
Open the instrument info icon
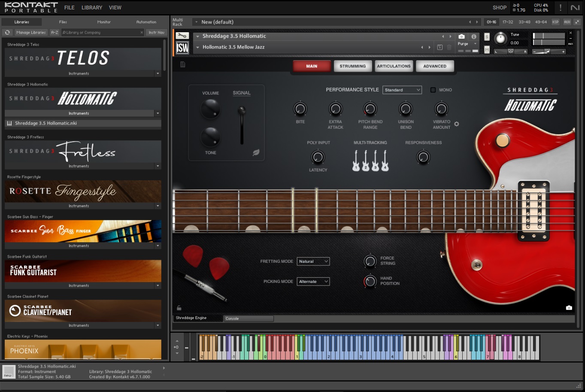[x=474, y=36]
